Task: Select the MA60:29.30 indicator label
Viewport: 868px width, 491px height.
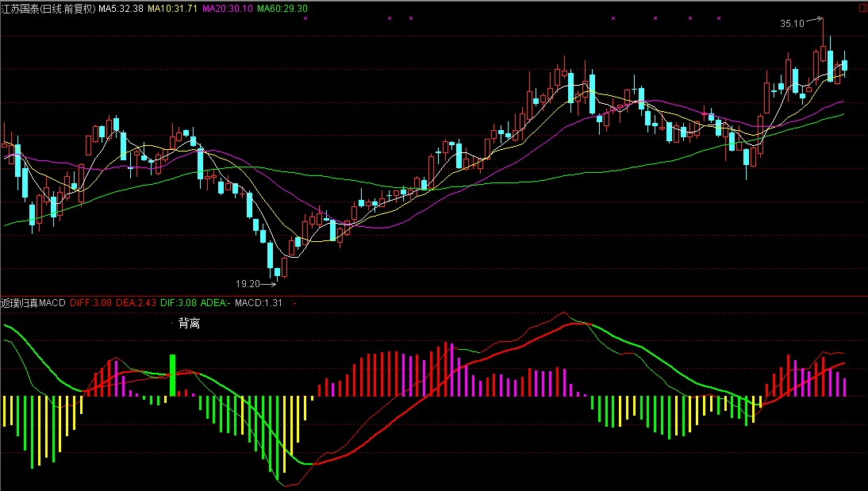Action: point(282,9)
